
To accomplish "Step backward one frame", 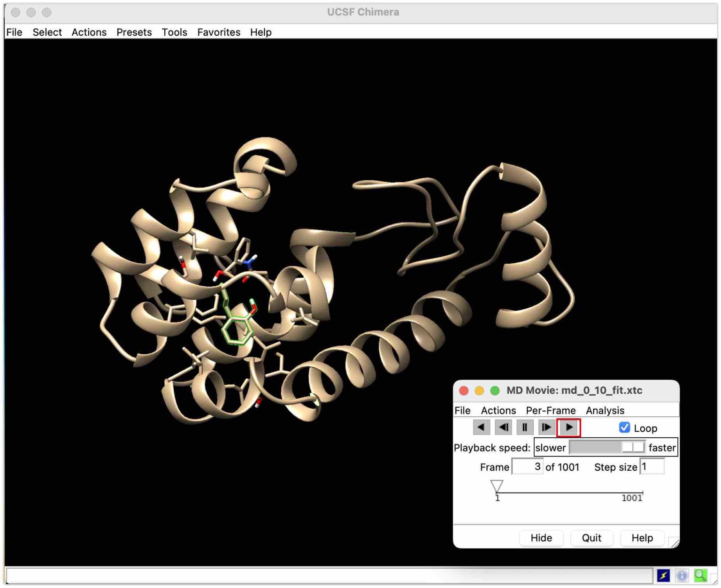I will coord(503,427).
